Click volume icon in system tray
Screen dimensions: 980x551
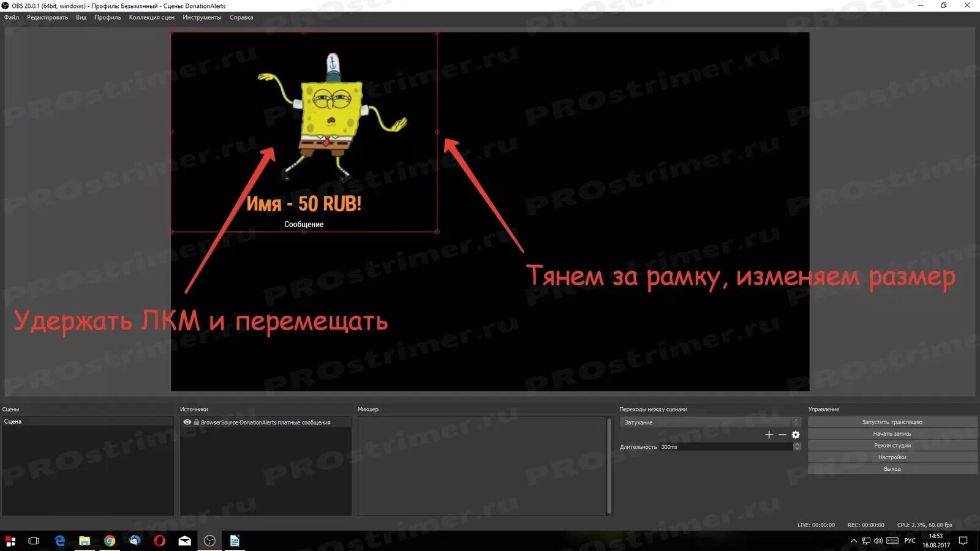tap(878, 541)
